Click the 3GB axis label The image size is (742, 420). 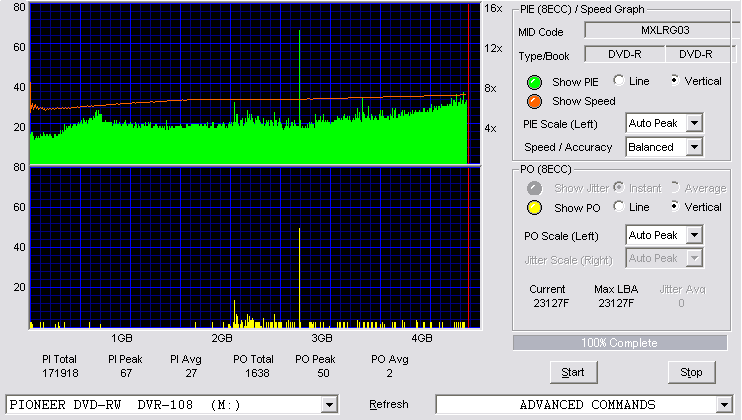pos(322,339)
